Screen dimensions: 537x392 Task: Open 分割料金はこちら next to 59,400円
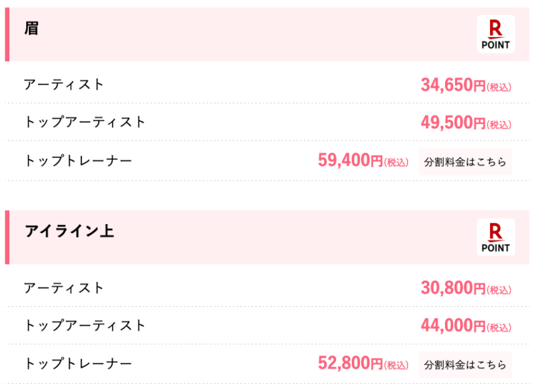(465, 162)
